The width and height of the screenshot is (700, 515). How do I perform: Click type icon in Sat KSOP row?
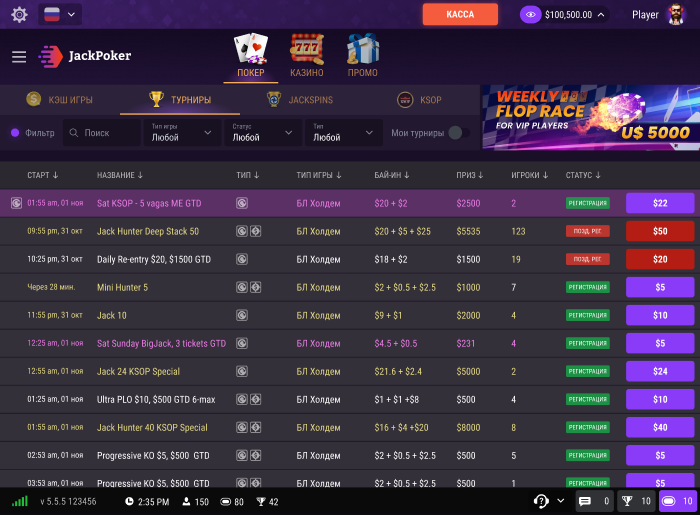click(242, 203)
